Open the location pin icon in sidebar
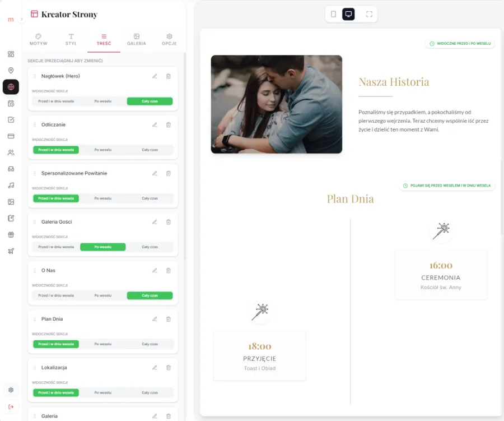The image size is (504, 421). pos(10,70)
